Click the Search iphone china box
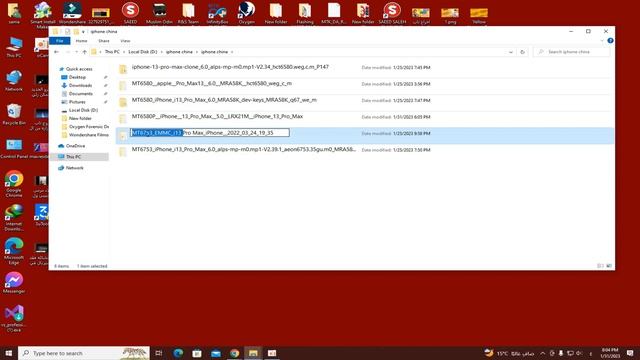 (x=571, y=52)
